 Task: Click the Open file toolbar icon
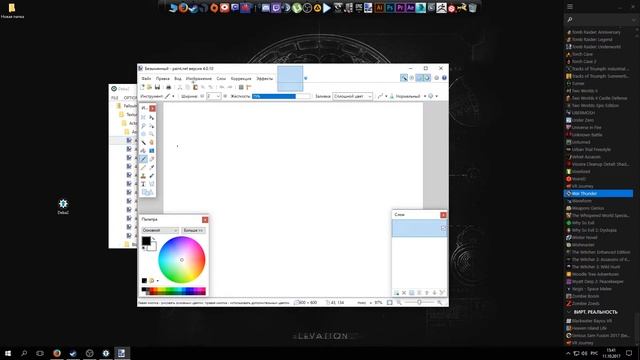tap(149, 87)
